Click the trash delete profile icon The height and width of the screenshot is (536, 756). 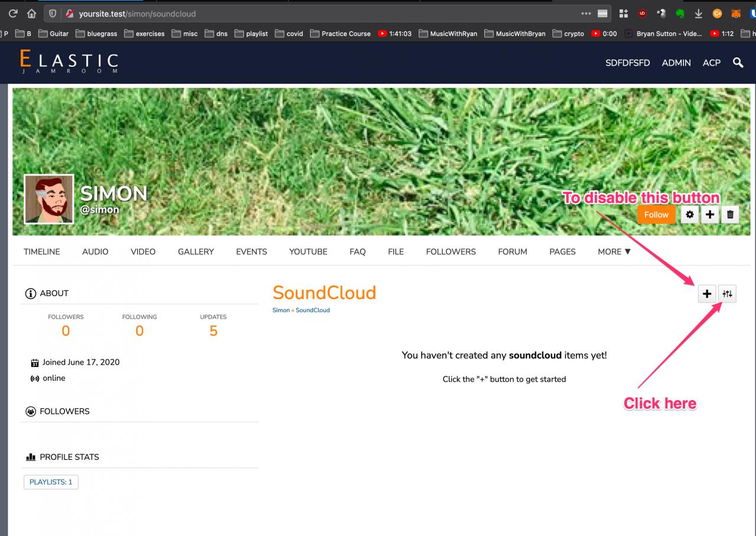click(729, 215)
